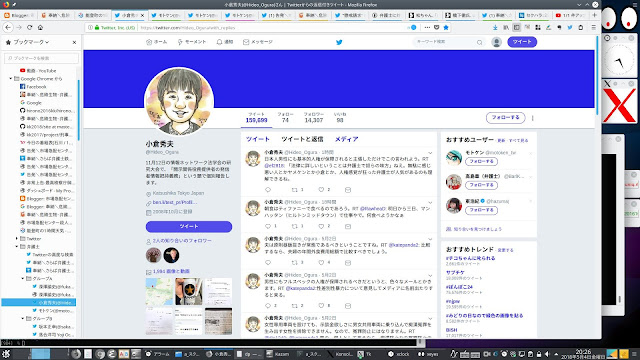Open the profile website link
Screen dimensions: 640x360
pos(175,202)
